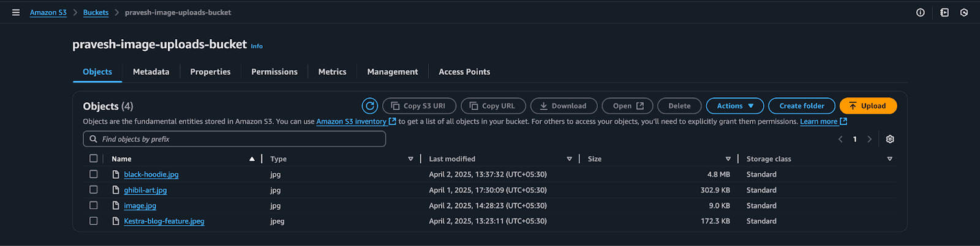Open table preferences gear icon
This screenshot has width=980, height=246.
890,140
